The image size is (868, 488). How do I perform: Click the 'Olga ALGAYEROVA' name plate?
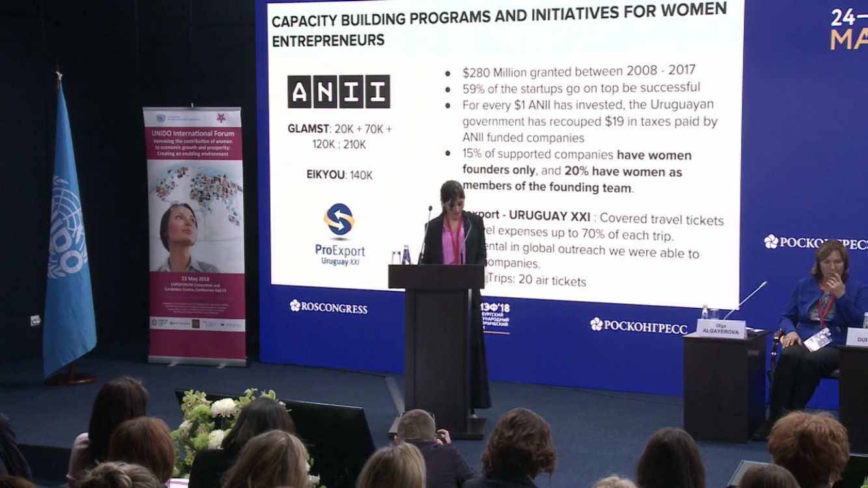click(x=721, y=329)
